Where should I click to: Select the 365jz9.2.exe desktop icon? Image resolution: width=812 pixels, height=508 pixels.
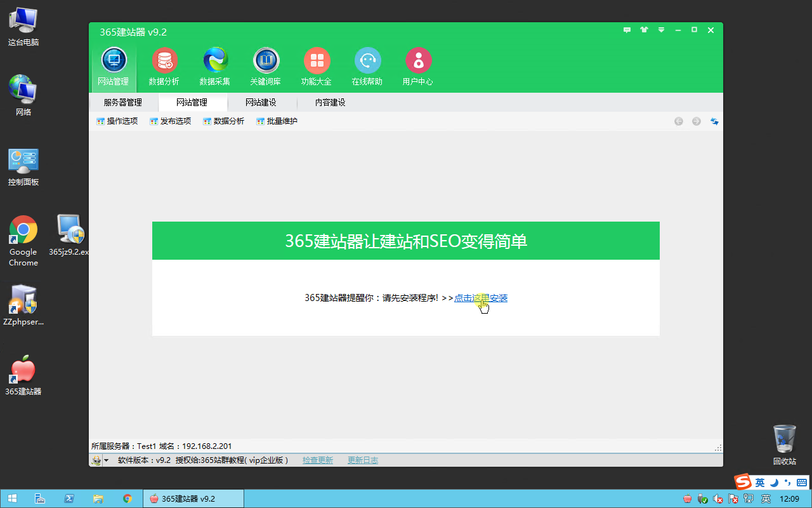69,235
